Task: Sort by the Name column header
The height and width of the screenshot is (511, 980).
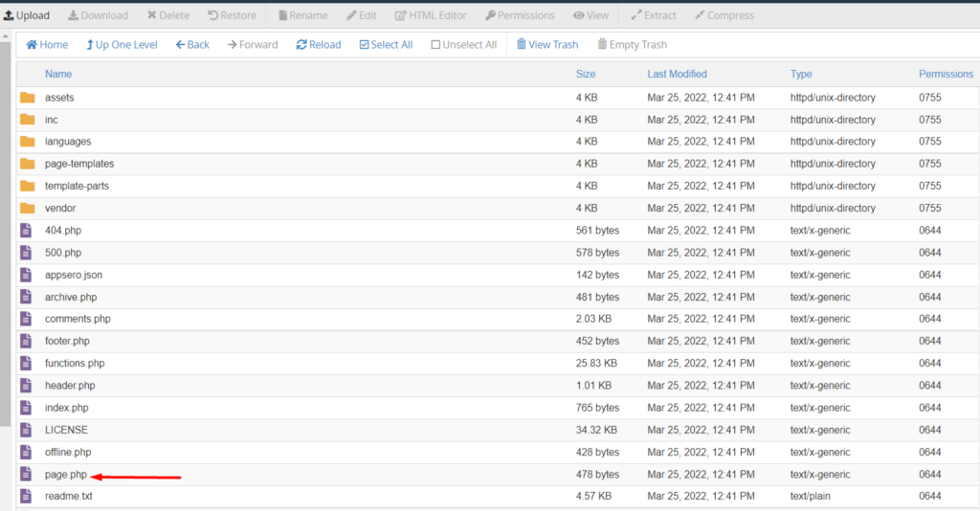Action: [x=58, y=75]
